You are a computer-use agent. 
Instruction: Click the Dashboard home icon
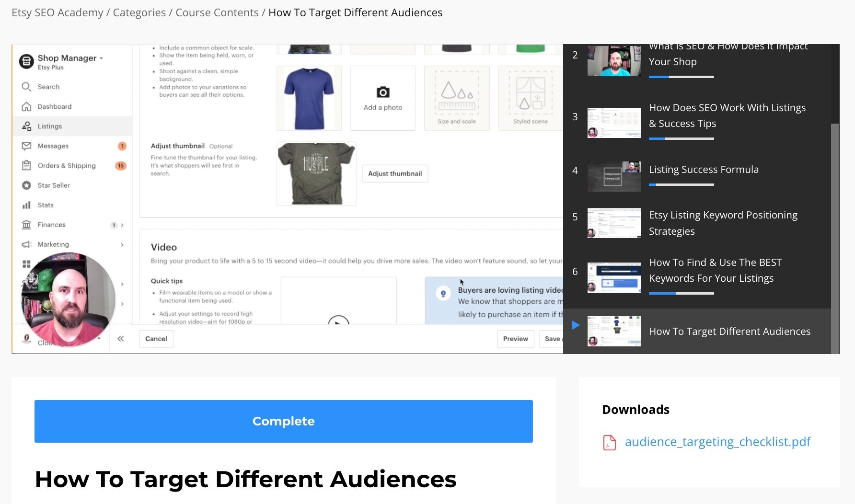(x=26, y=106)
